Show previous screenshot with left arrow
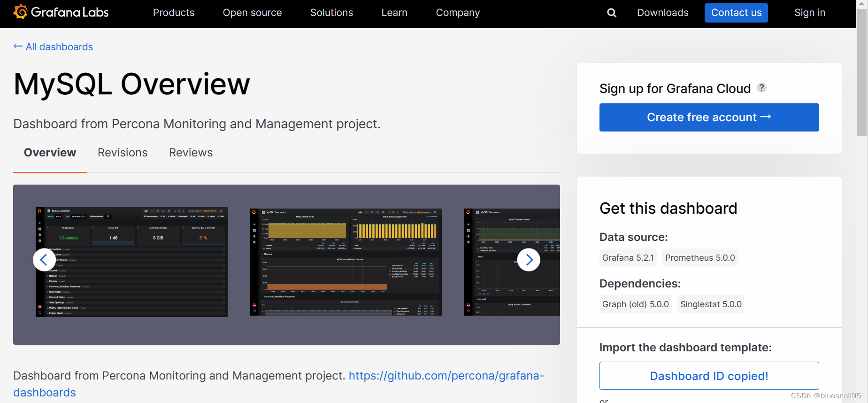This screenshot has height=403, width=868. click(x=44, y=260)
